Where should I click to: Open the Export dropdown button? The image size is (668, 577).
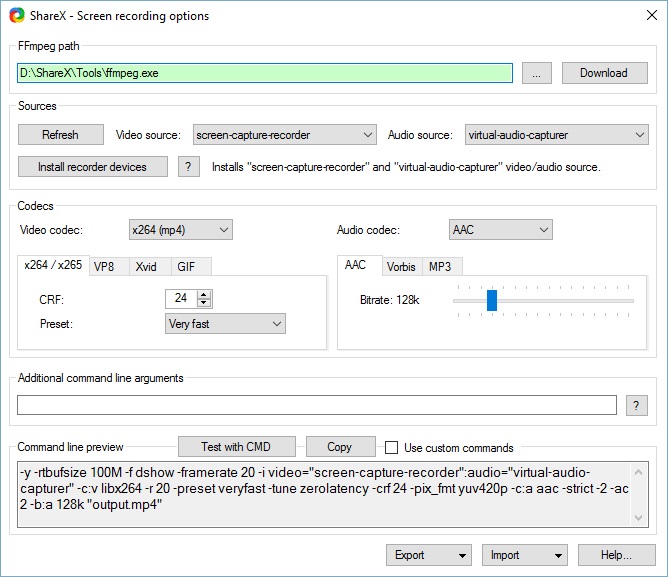pyautogui.click(x=429, y=555)
